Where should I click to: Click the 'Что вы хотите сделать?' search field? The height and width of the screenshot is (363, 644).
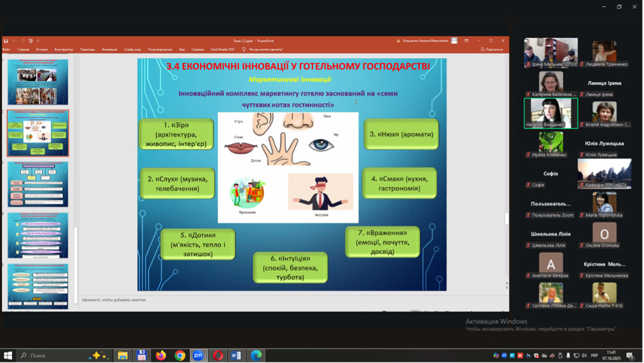click(266, 49)
